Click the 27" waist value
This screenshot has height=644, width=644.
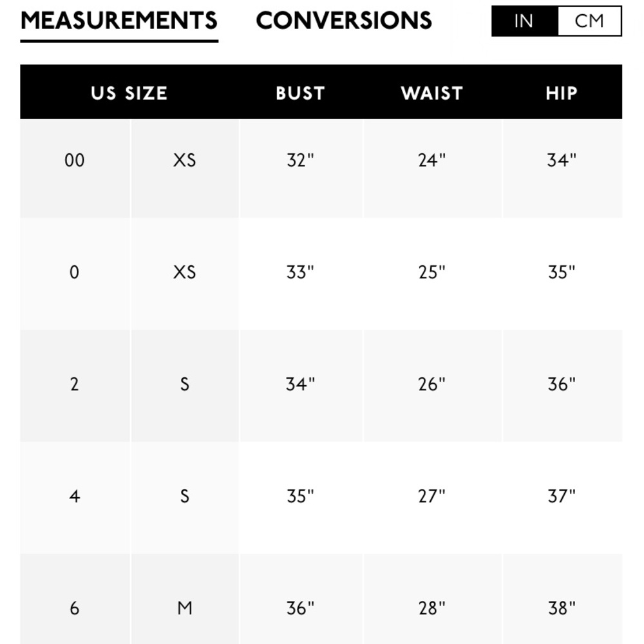pos(432,497)
